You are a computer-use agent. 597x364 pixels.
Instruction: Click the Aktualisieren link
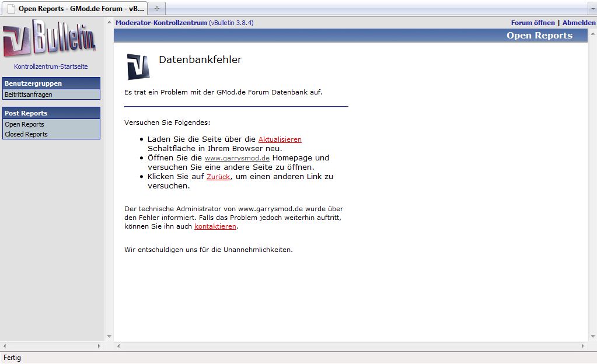(x=280, y=139)
